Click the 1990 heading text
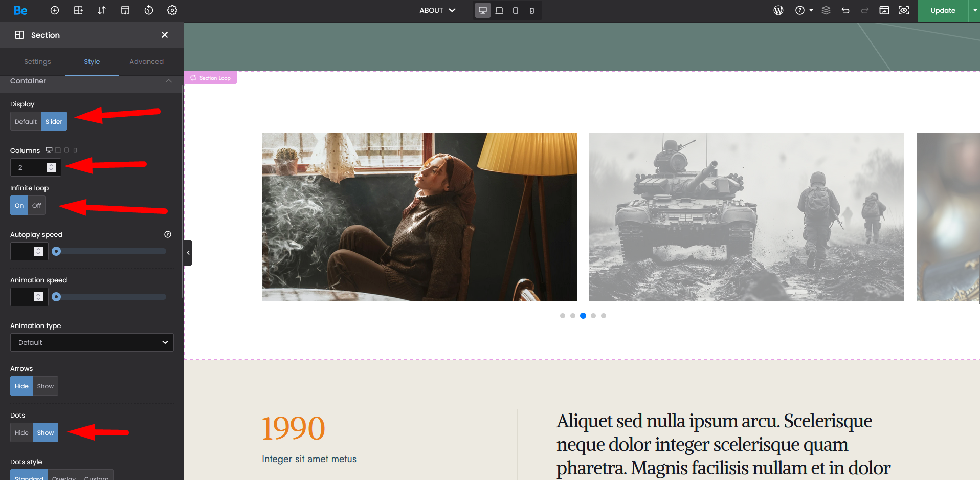 click(x=294, y=428)
